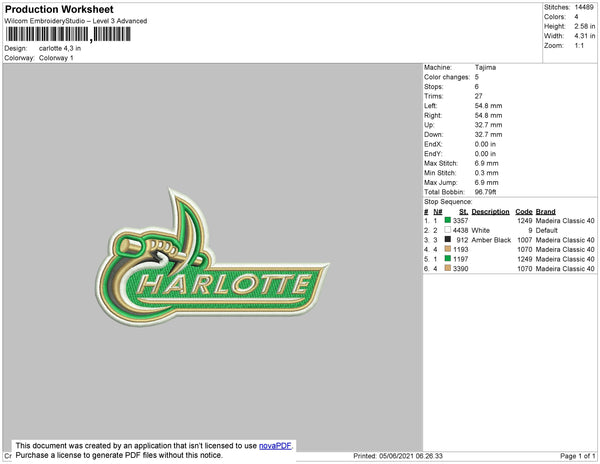Click the tan swatch beside 1193
Screen dimensions: 600x464
click(447, 249)
